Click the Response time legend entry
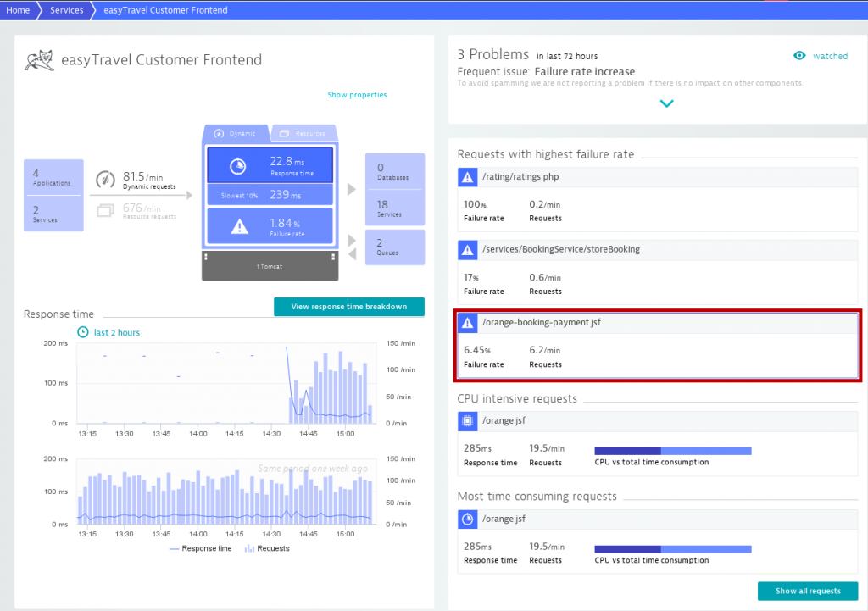Image resolution: width=868 pixels, height=611 pixels. (x=200, y=548)
